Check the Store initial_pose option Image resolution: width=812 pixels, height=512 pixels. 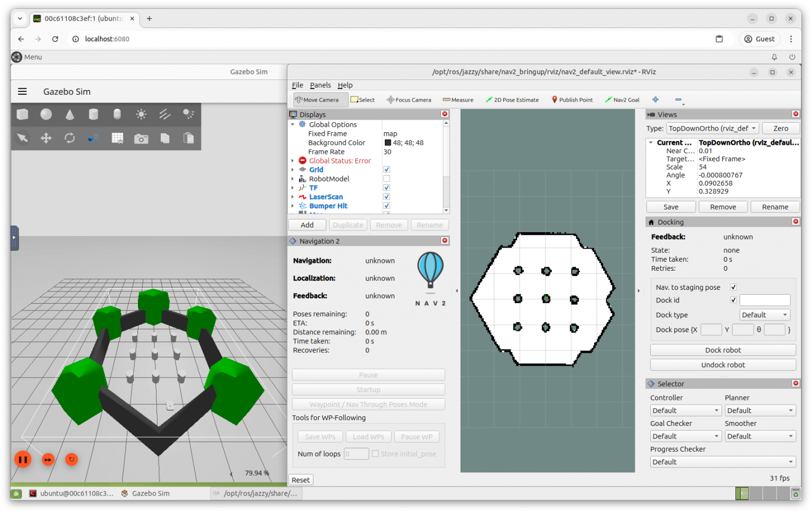375,453
